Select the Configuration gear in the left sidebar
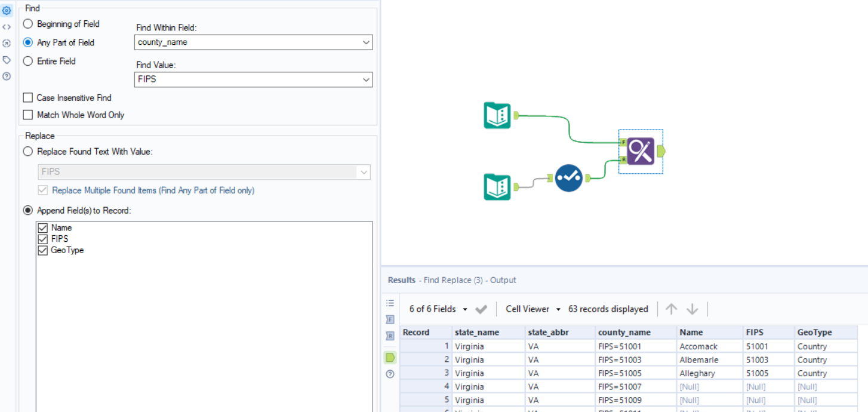Viewport: 868px width, 412px height. (8, 10)
